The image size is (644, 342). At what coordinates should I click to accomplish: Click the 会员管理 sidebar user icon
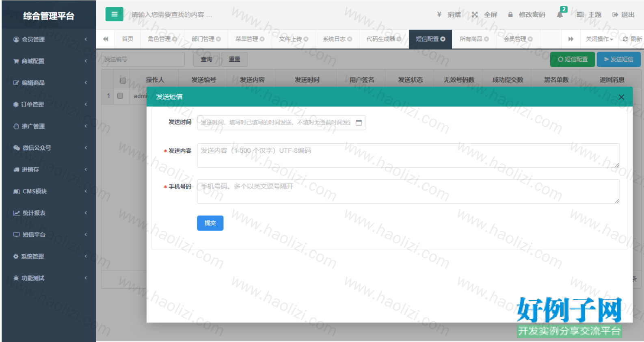coord(16,39)
